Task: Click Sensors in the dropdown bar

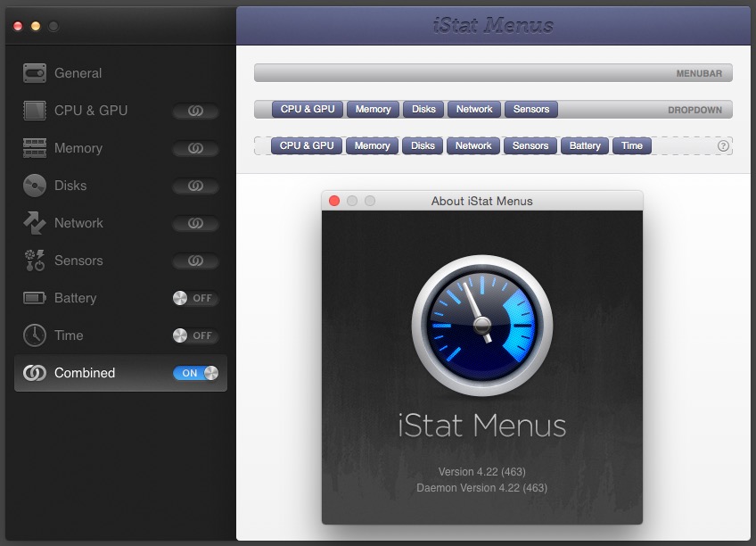Action: click(x=531, y=110)
